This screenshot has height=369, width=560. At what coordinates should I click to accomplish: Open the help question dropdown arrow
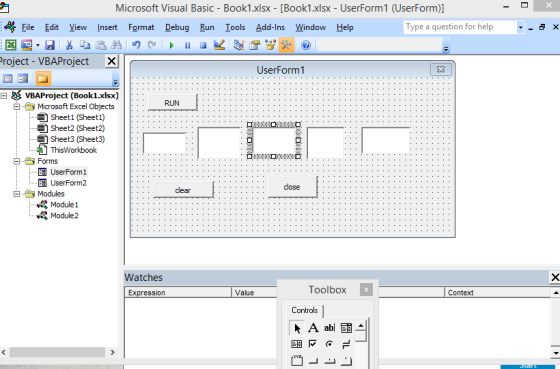point(520,27)
